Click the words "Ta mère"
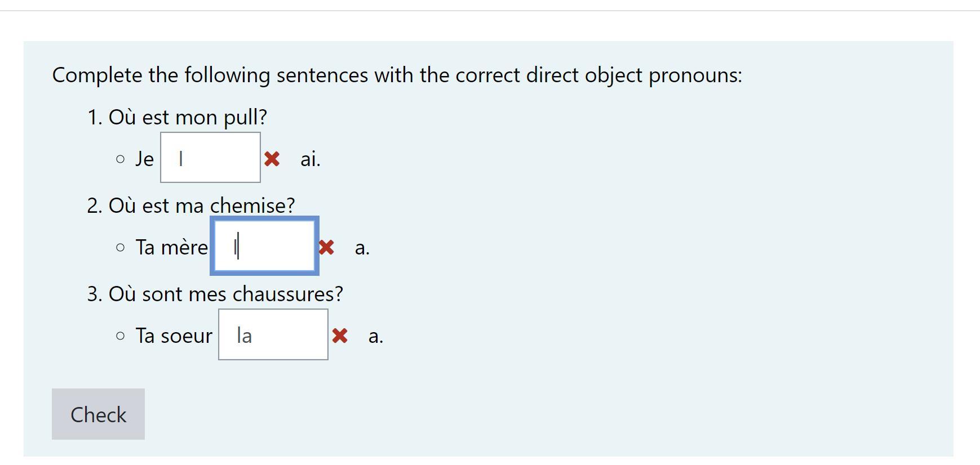This screenshot has width=980, height=465. (171, 247)
